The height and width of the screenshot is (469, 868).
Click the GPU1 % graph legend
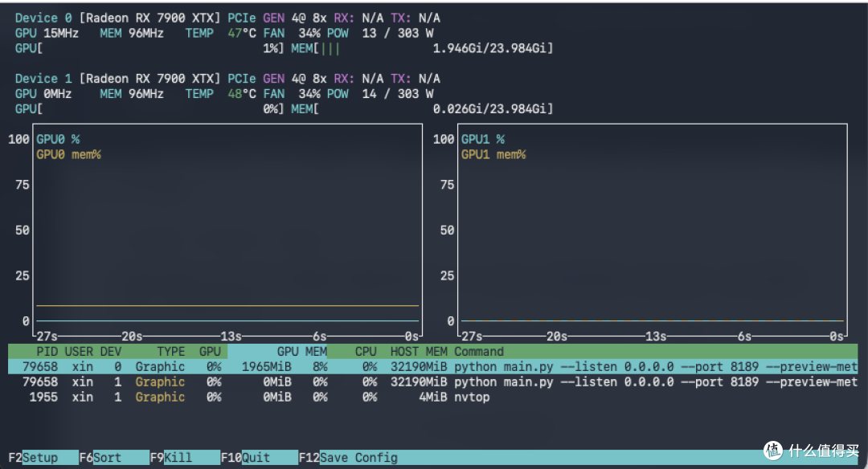coord(483,139)
